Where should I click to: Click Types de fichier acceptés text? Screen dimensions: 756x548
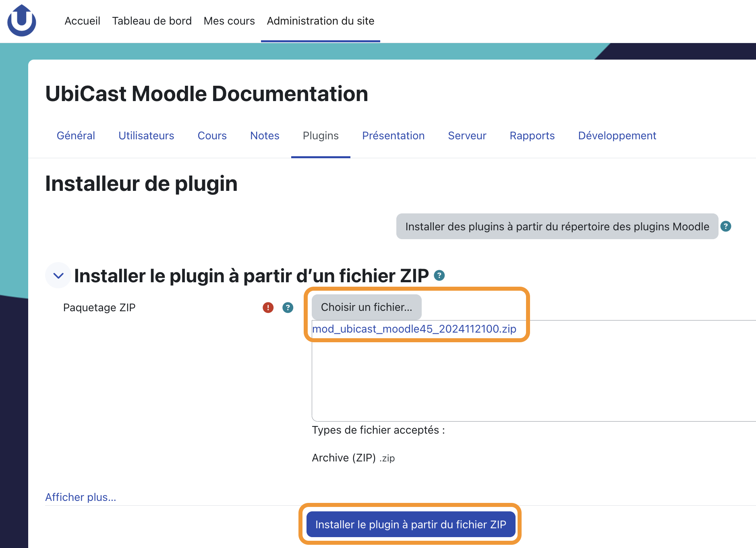(378, 430)
